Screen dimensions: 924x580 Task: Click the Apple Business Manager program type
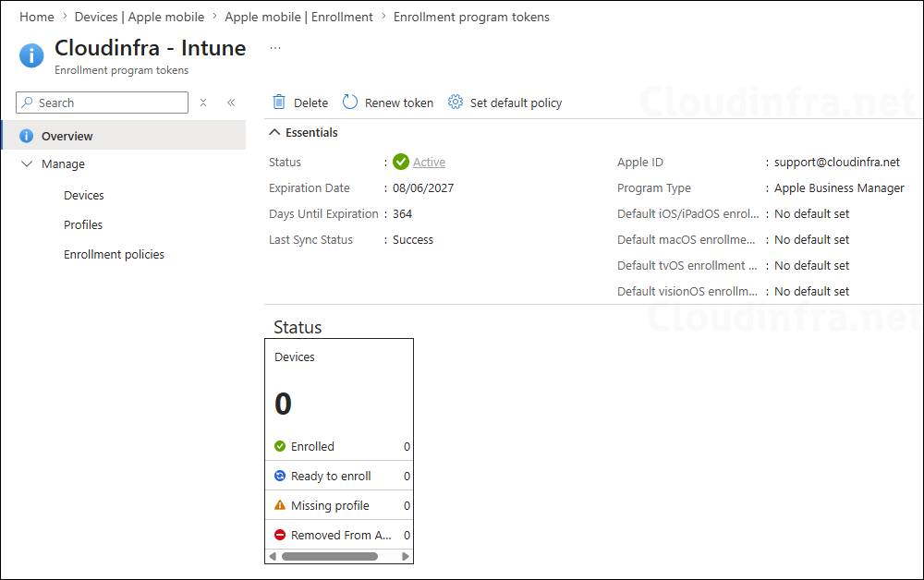[839, 187]
